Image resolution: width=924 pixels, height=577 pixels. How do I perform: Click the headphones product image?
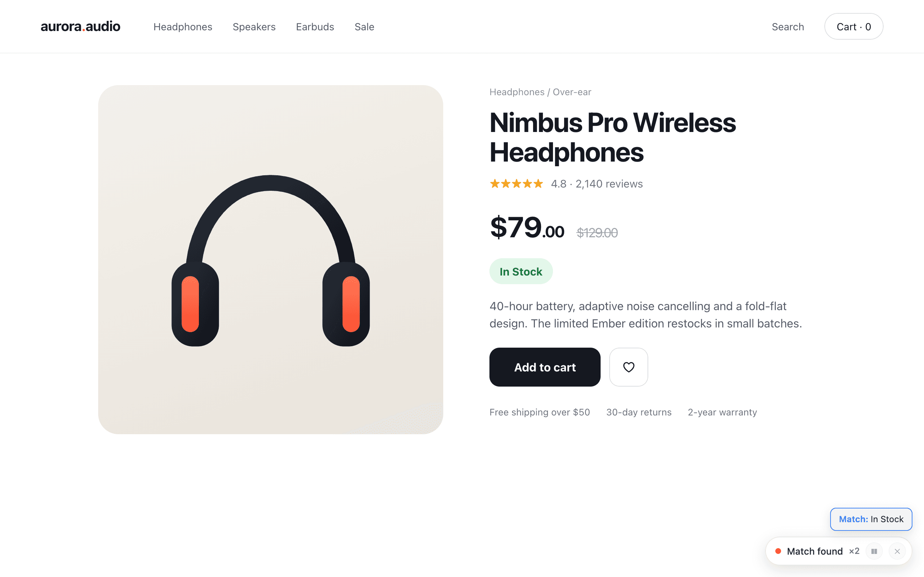click(x=270, y=260)
